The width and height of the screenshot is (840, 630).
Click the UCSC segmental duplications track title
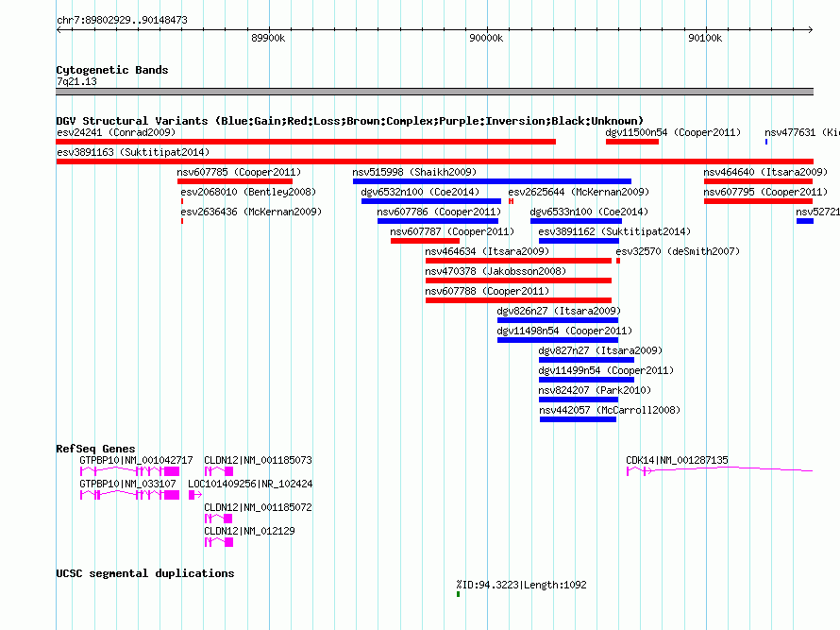click(x=145, y=573)
